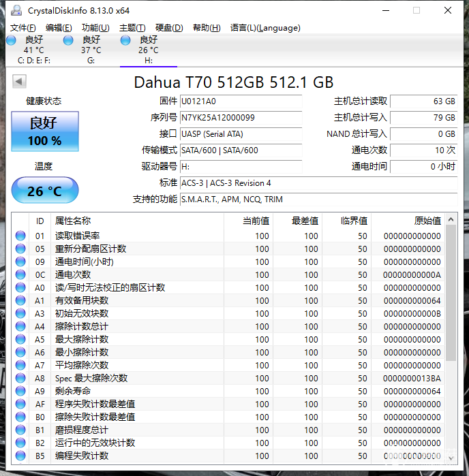Click status orb of attribute A4 擦除计数总计
The image size is (469, 476).
(x=20, y=326)
